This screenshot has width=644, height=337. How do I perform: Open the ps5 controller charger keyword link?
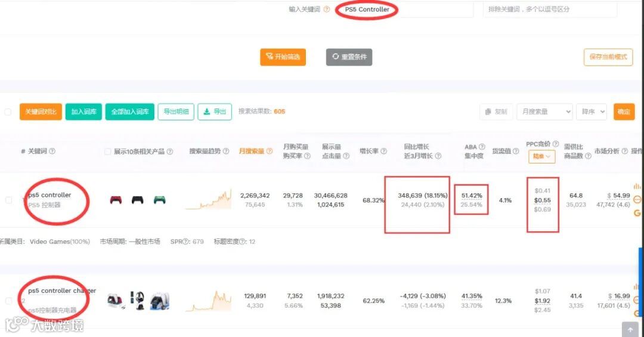[x=61, y=290]
